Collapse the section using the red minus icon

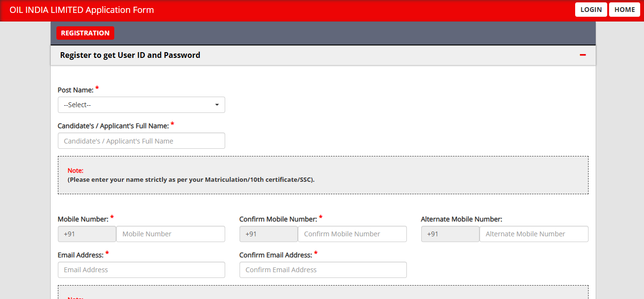[582, 55]
